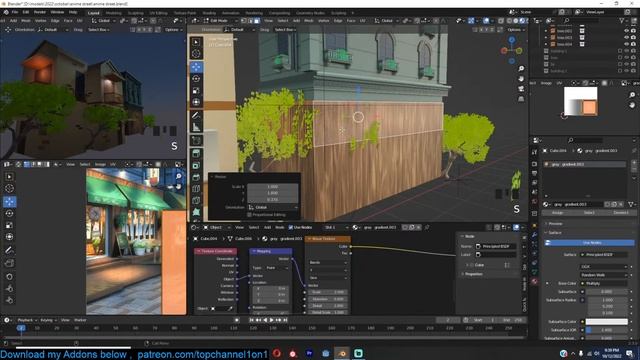Screen dimensions: 640x360
Task: Click the pan hand icon in the 3D viewport
Action: click(521, 78)
